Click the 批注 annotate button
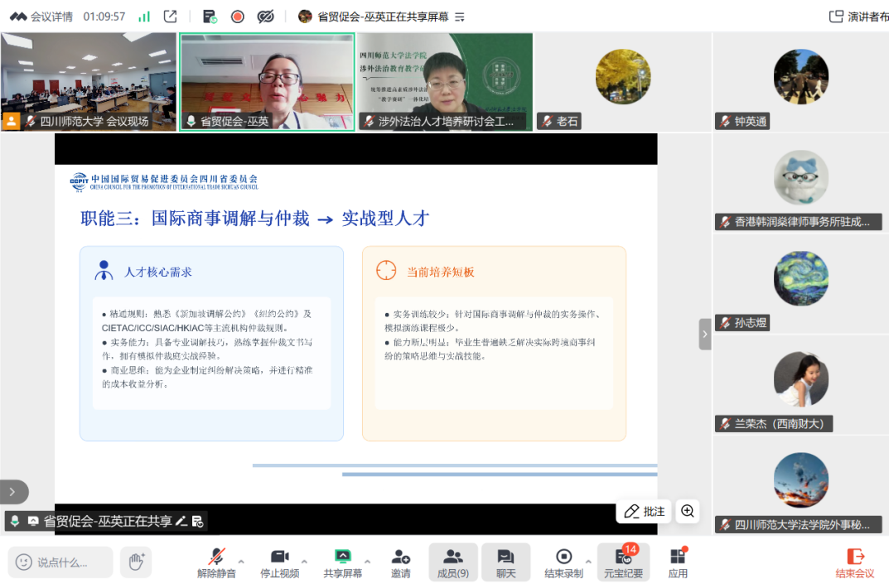Screen dimensions: 889x588 (x=645, y=511)
